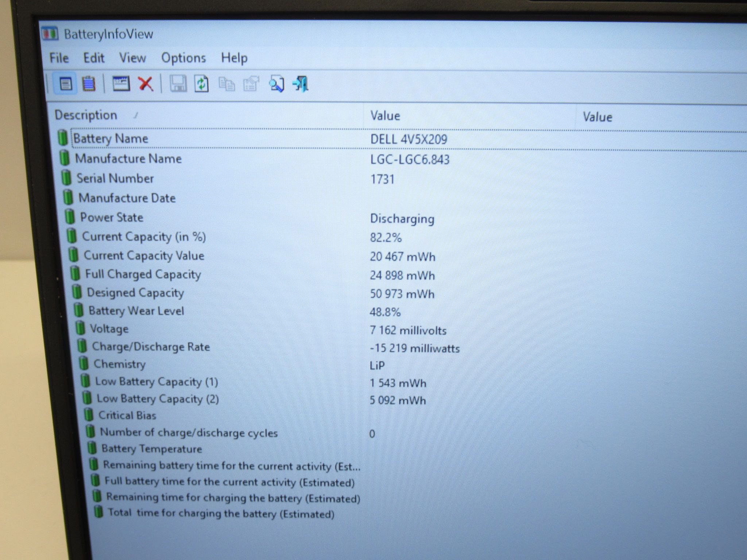Click the battery icon beside Full Charged Capacity

pos(75,273)
